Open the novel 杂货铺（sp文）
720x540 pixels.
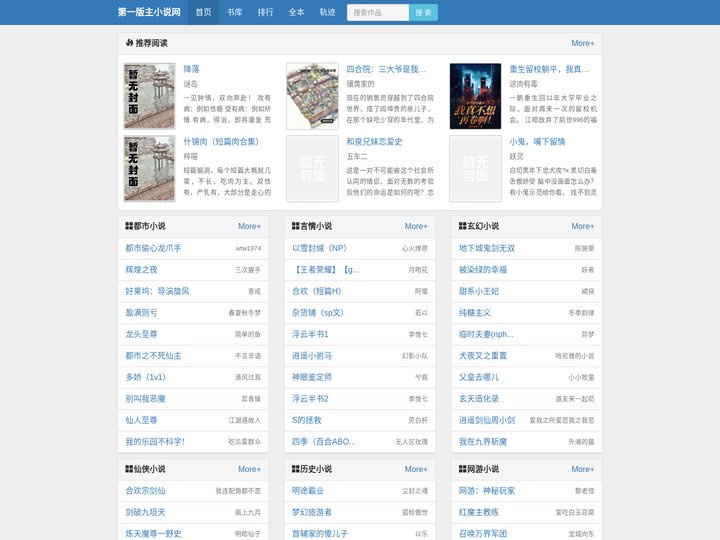[x=318, y=313]
